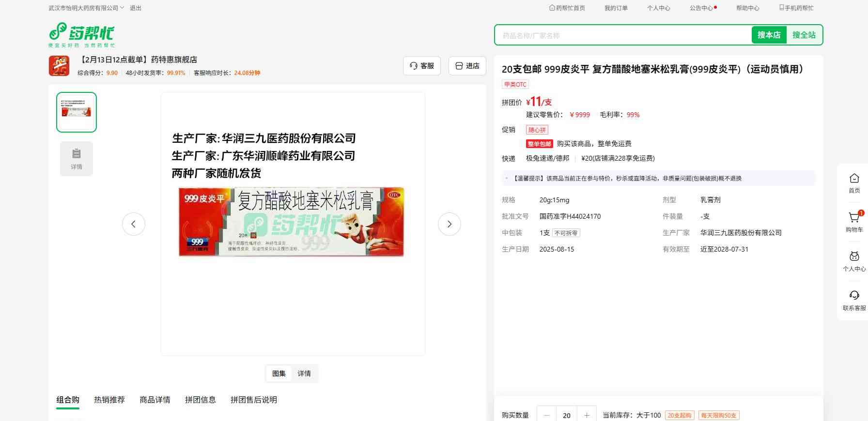Screen dimensions: 868x421
Task: Click the 药特惠旗舰店 store avatar icon
Action: pyautogui.click(x=59, y=66)
